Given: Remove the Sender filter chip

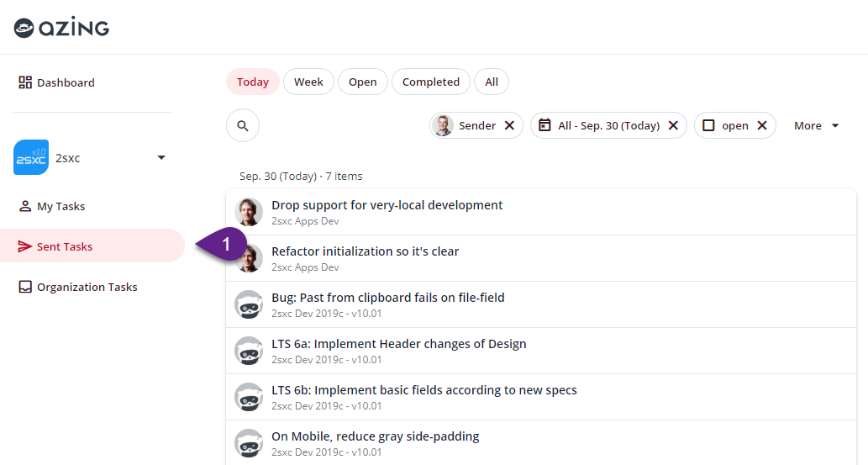Looking at the screenshot, I should point(509,125).
